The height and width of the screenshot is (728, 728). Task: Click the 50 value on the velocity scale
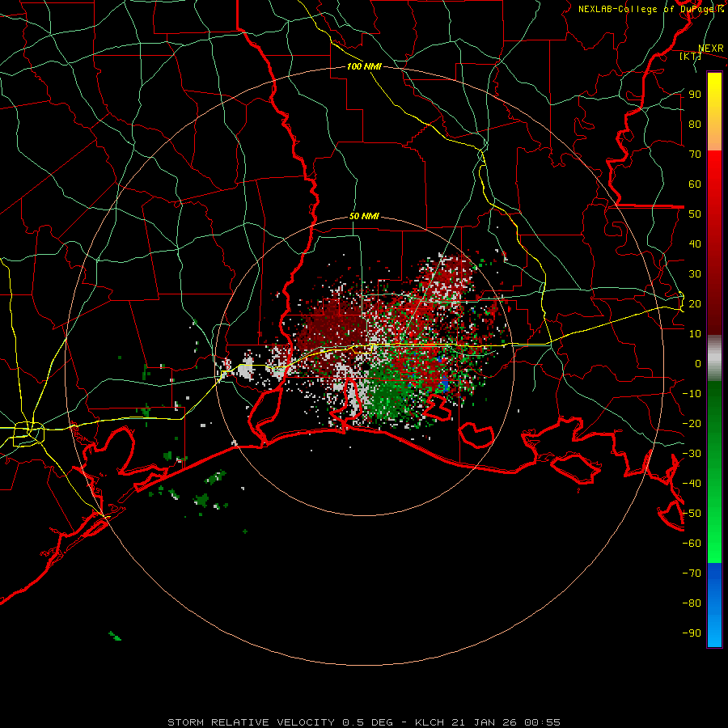(x=695, y=214)
